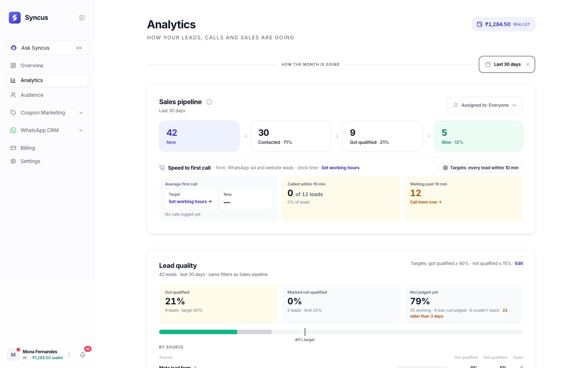
Task: Click the phone icon beside Speed to first call
Action: [x=162, y=168]
